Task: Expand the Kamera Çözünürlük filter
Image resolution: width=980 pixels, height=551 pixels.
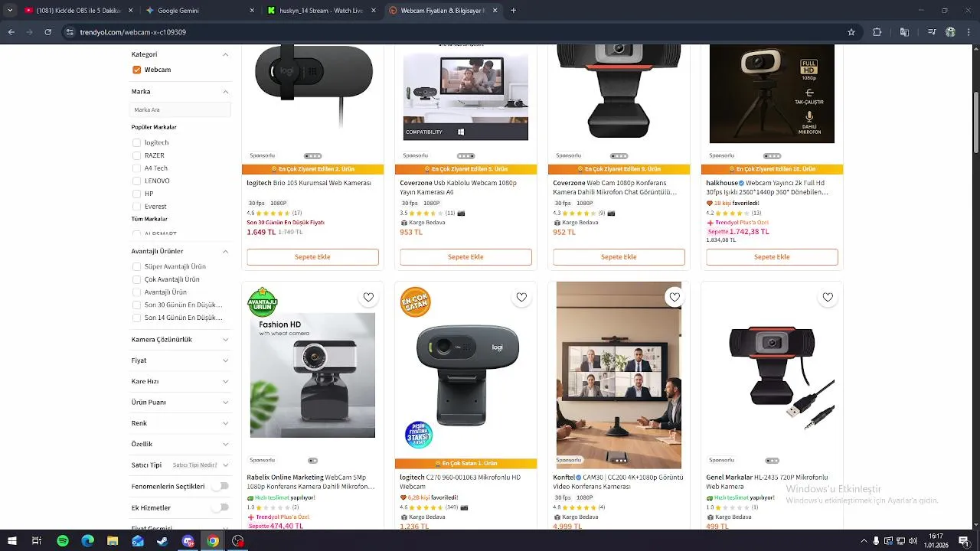Action: (x=180, y=339)
